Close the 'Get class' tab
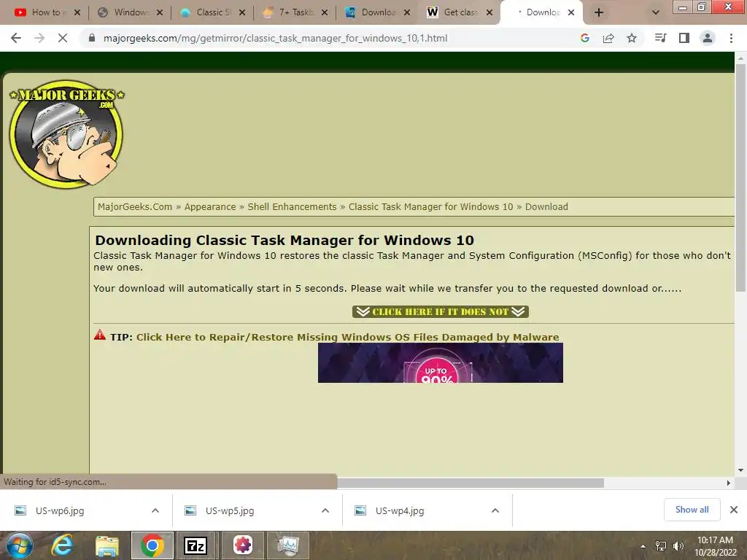Screen dimensions: 747x560 coord(489,12)
